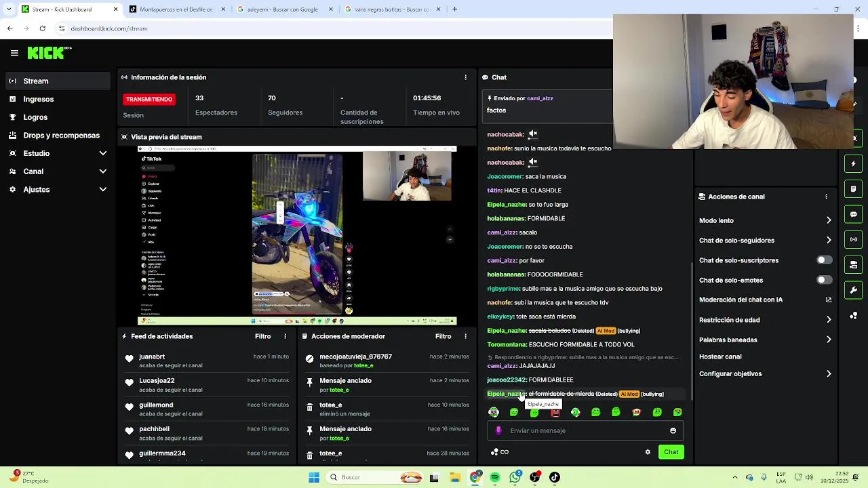Open cami_aizz pinned message username

540,98
